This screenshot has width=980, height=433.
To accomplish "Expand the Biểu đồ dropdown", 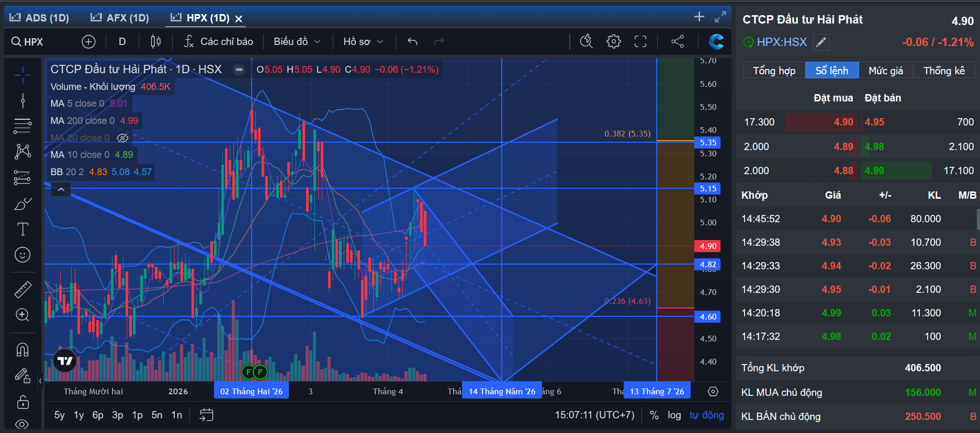I will click(x=297, y=41).
